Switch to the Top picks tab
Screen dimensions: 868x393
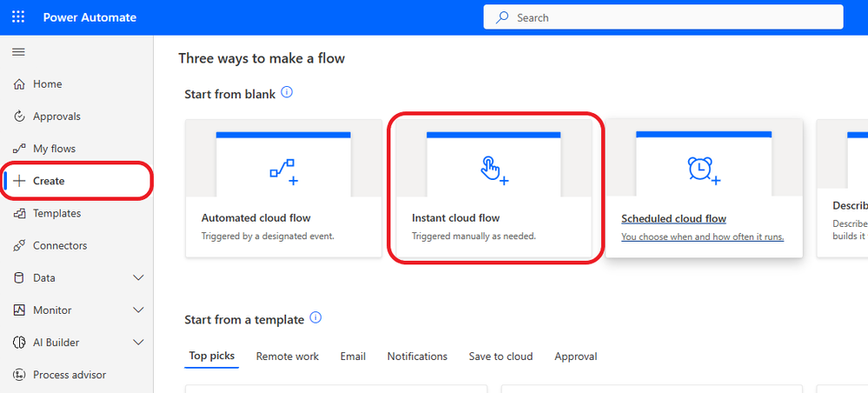pos(211,356)
